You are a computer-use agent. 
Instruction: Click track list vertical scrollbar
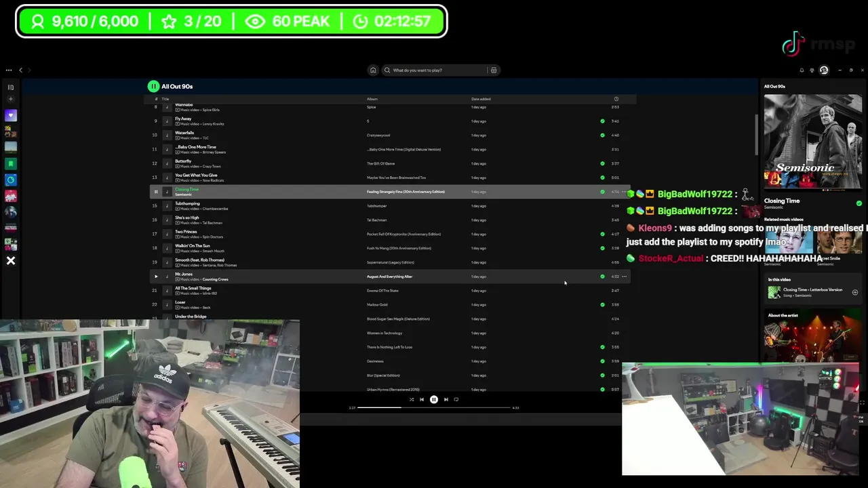(756, 134)
